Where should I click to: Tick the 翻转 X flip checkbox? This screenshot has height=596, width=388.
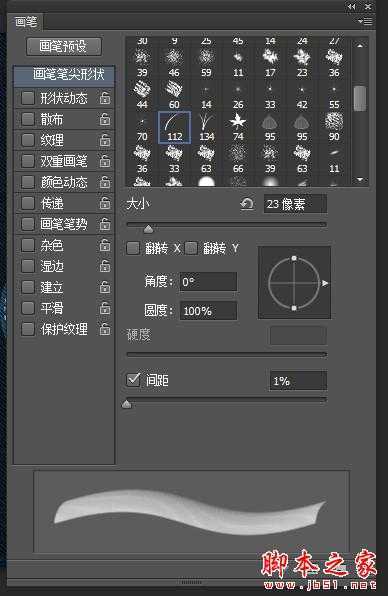click(133, 249)
